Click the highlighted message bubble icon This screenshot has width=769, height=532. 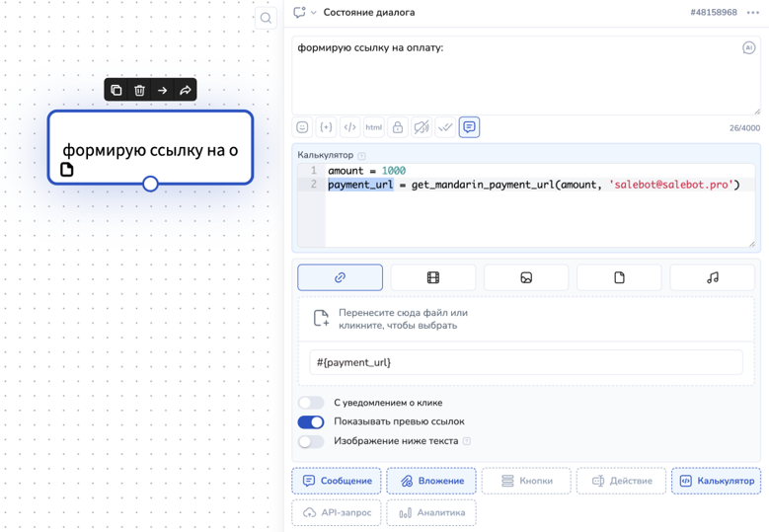click(x=469, y=127)
